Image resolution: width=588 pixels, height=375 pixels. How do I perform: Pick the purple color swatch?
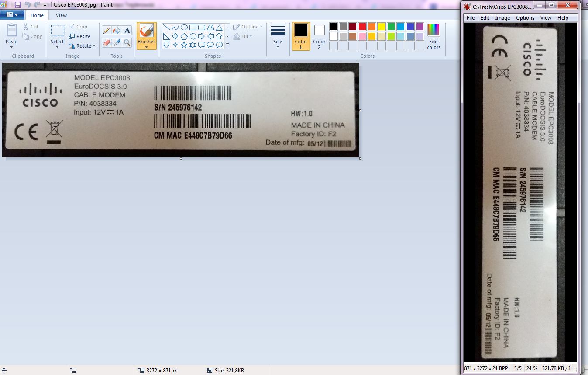[420, 27]
